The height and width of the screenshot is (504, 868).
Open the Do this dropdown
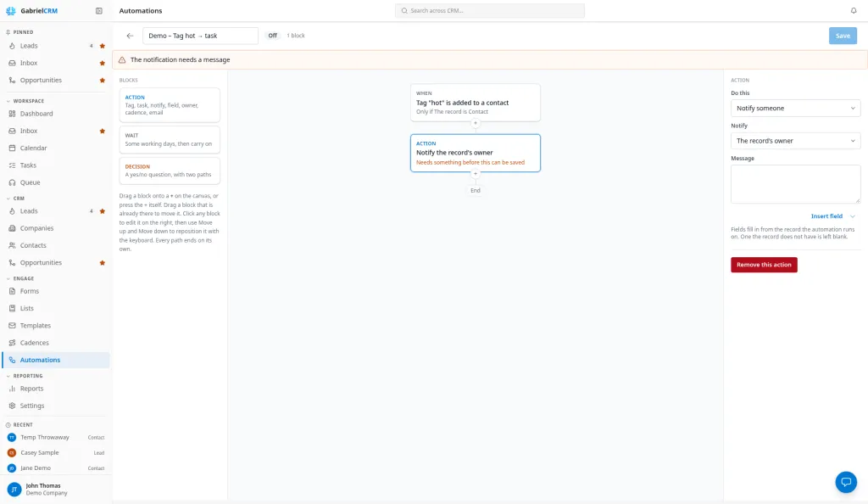click(x=795, y=108)
